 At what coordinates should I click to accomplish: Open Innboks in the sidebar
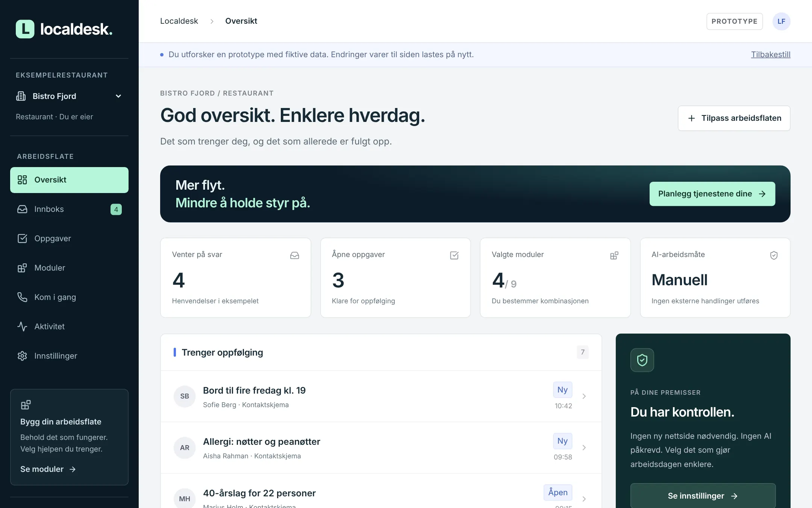pos(69,209)
